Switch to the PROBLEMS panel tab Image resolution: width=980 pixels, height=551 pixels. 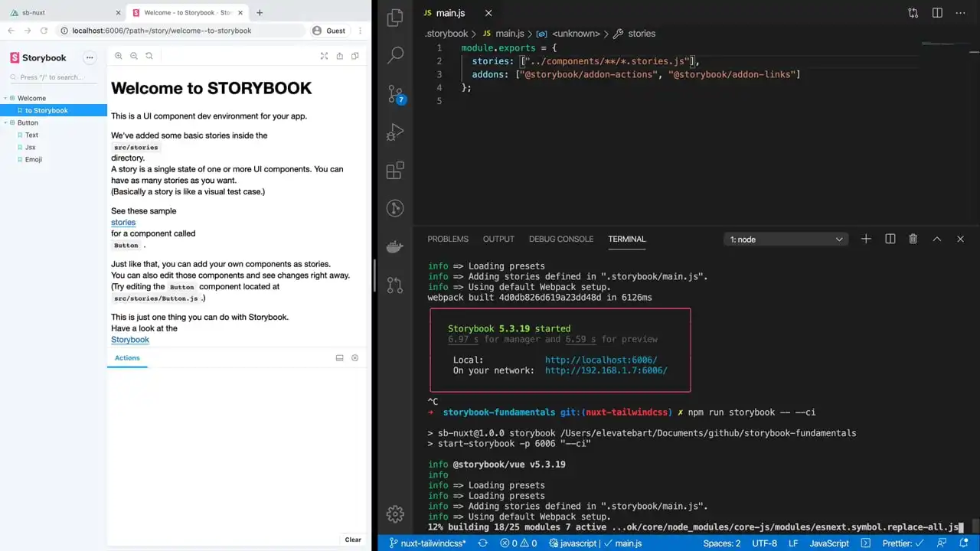pos(448,239)
